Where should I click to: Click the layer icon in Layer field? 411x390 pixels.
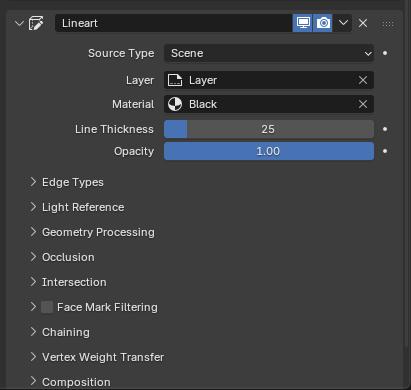(175, 80)
